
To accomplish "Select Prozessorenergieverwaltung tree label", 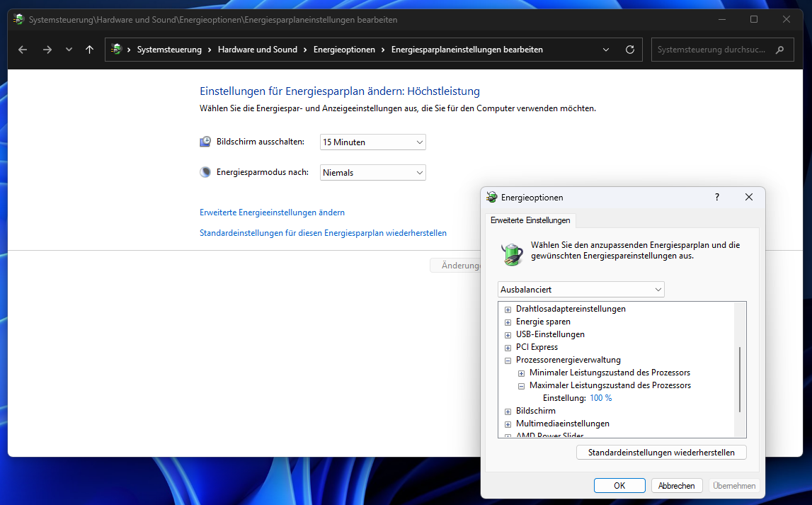I will tap(568, 360).
